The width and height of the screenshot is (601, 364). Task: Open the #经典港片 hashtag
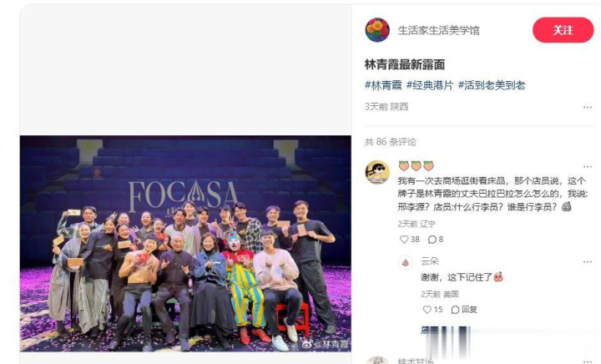pyautogui.click(x=430, y=85)
